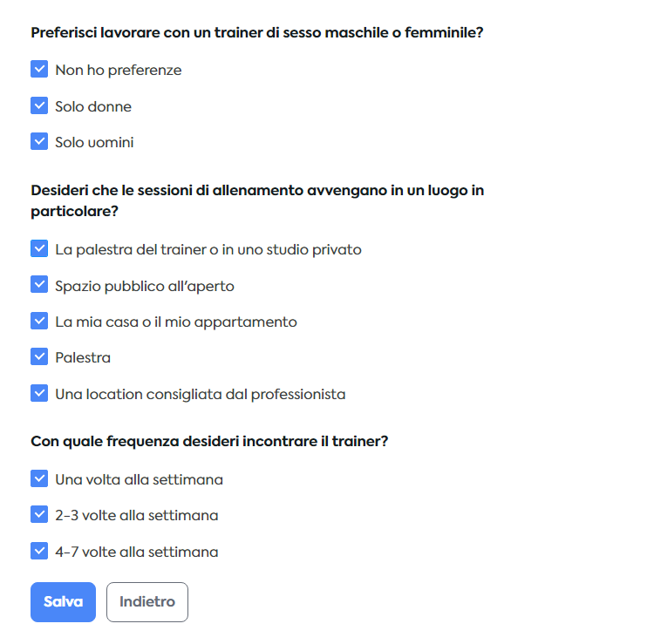This screenshot has width=654, height=644.
Task: Uncheck the trainer's gym or private studio box
Action: coord(39,249)
